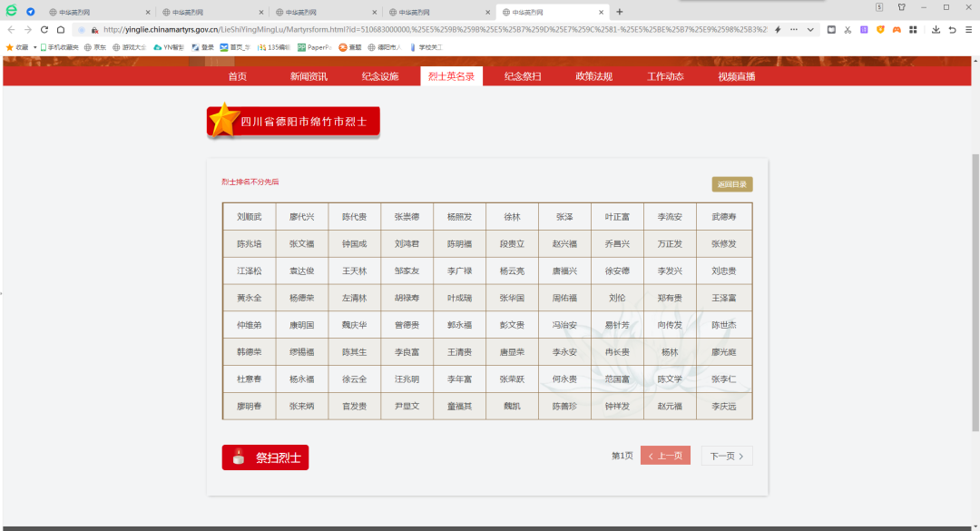Screen dimensions: 980x531
Task: Launch the orange game-center controller icon
Action: click(x=897, y=28)
